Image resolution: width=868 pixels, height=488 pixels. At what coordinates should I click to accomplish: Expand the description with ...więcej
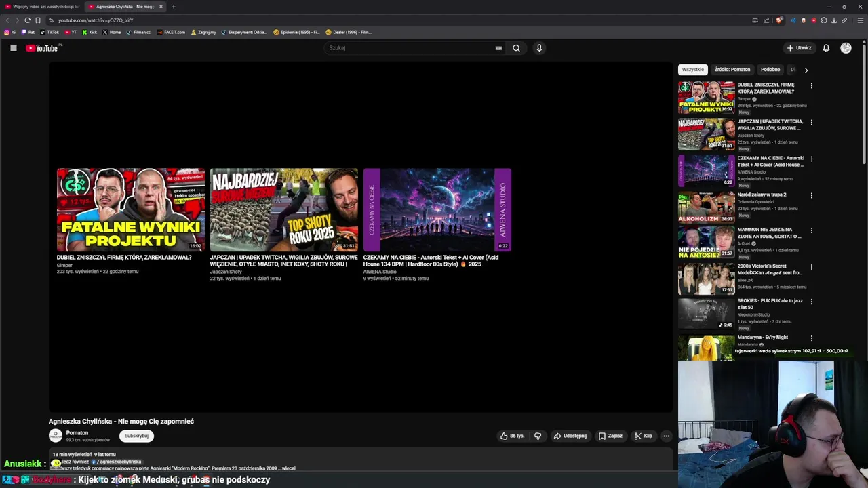[x=288, y=468]
